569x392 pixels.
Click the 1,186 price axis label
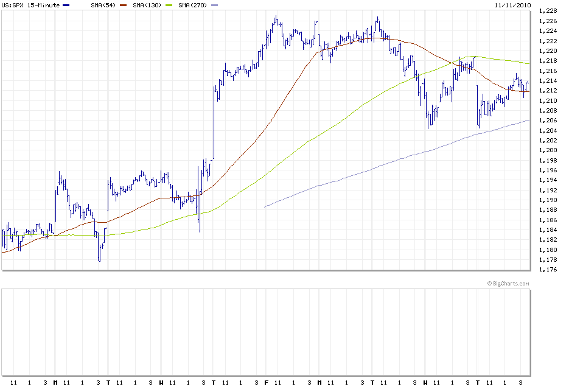coord(548,220)
